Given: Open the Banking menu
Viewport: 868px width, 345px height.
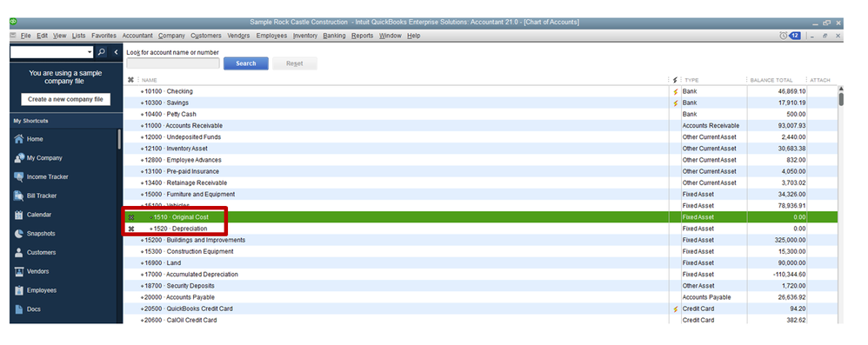Looking at the screenshot, I should click(x=334, y=36).
